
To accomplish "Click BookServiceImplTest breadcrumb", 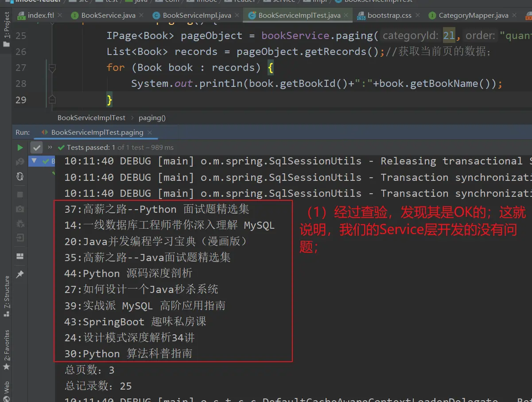I will tap(92, 118).
